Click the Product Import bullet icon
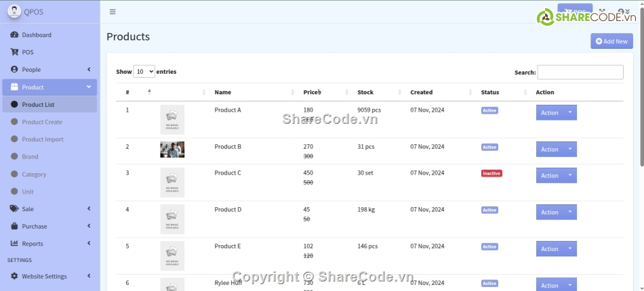Screen dimensions: 644x291 [x=14, y=139]
